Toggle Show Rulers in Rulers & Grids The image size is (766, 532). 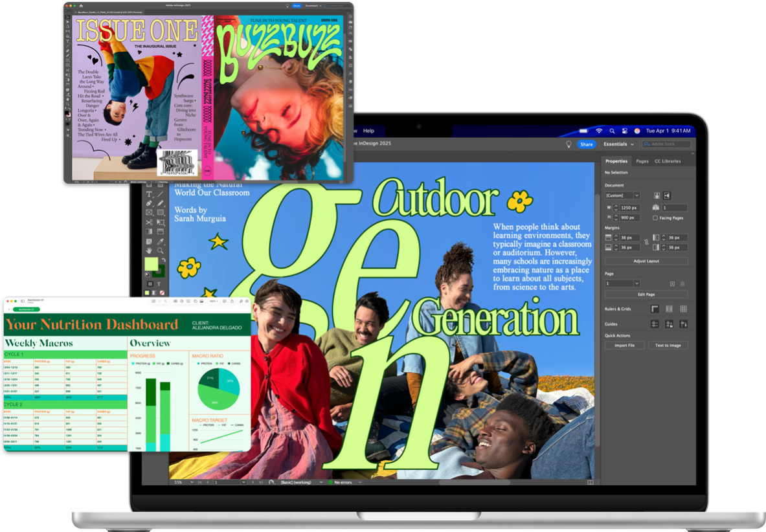click(655, 309)
